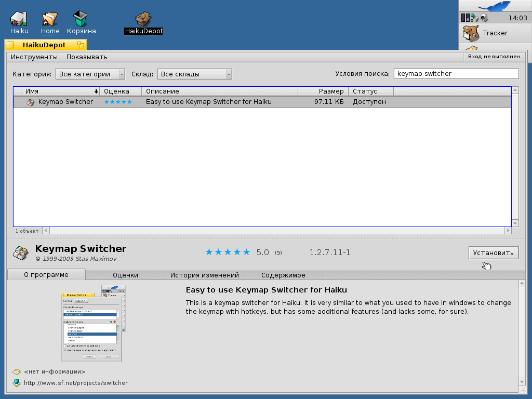Click the version 1.2.7.11-1 text
Image resolution: width=532 pixels, height=399 pixels.
(329, 252)
